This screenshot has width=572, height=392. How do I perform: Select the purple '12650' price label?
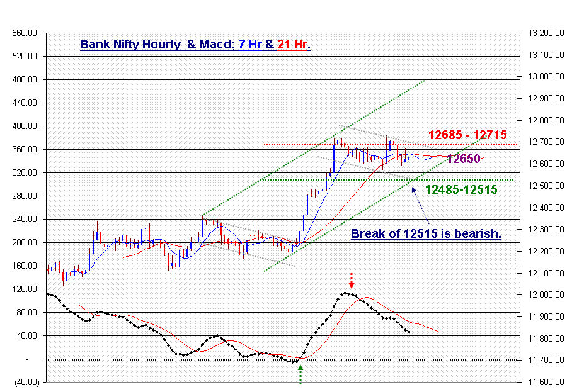pos(463,159)
